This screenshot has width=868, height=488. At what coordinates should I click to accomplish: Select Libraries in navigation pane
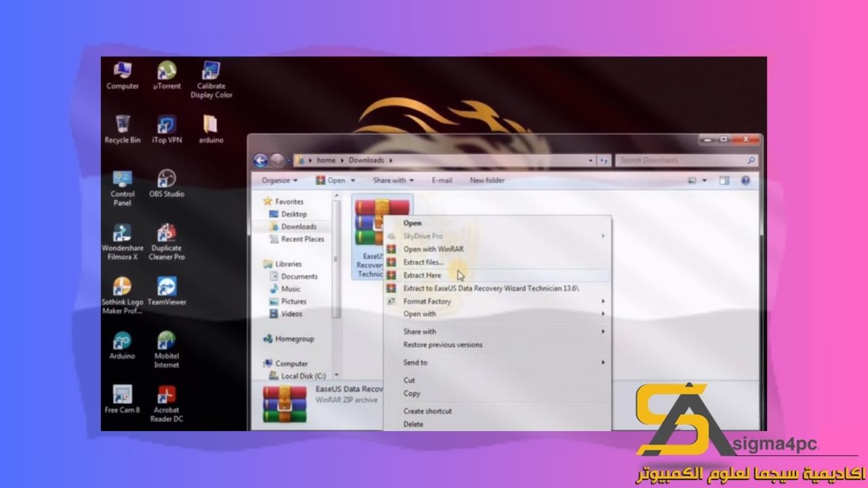pos(288,264)
